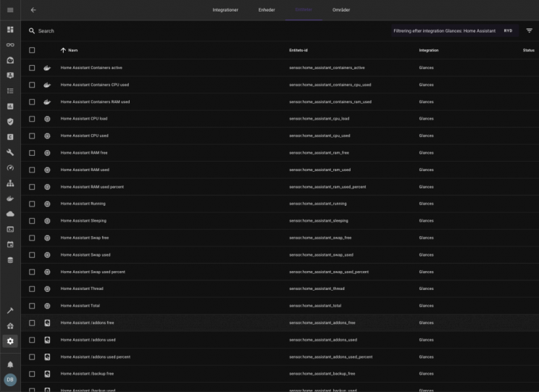Click the gauge speed sidebar icon

(x=10, y=168)
